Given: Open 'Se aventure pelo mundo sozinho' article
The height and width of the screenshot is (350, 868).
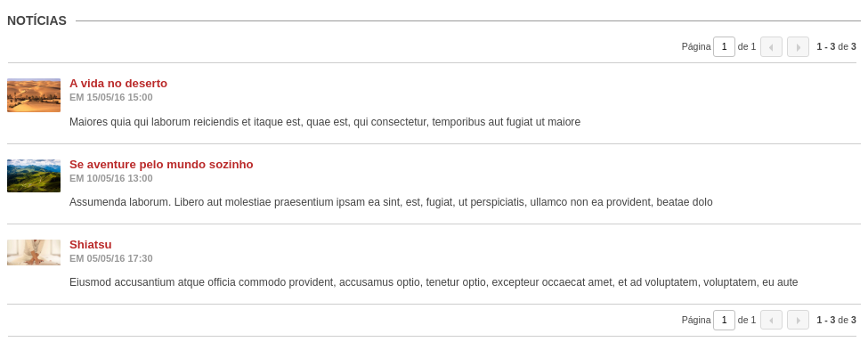Looking at the screenshot, I should 161,165.
